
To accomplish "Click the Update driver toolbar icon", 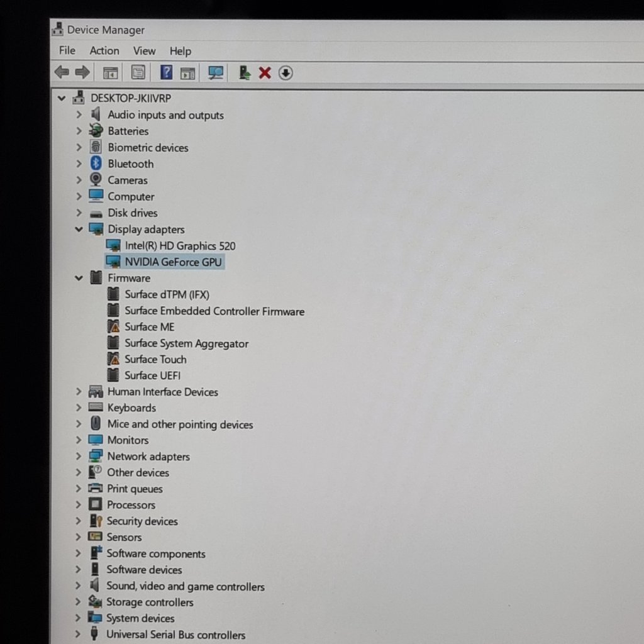I will click(x=245, y=73).
